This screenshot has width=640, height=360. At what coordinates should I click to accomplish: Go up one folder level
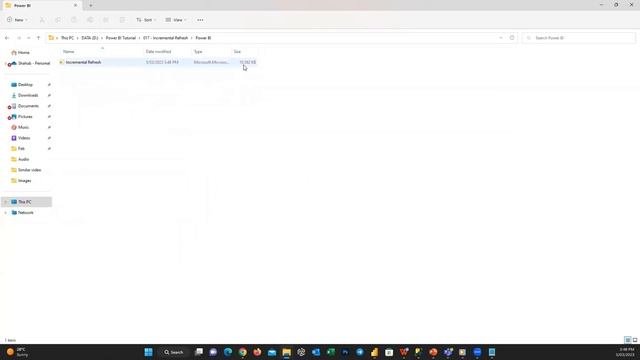tap(38, 38)
